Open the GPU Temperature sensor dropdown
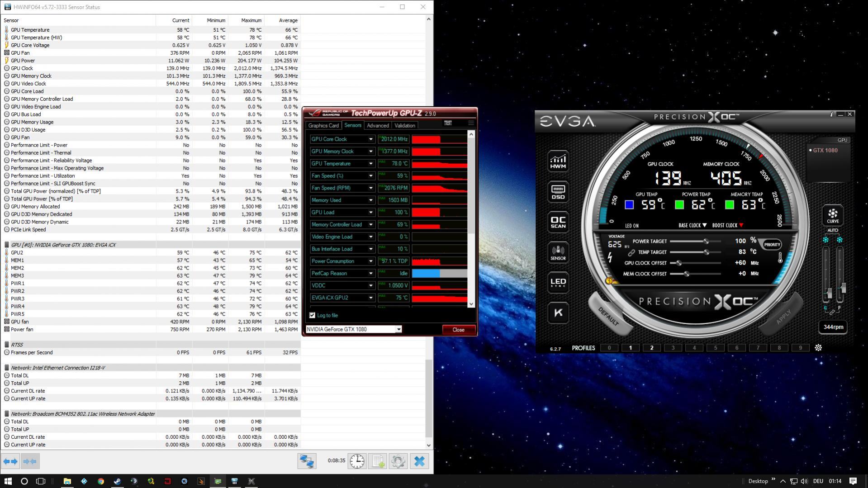Viewport: 868px width, 488px height. click(370, 164)
